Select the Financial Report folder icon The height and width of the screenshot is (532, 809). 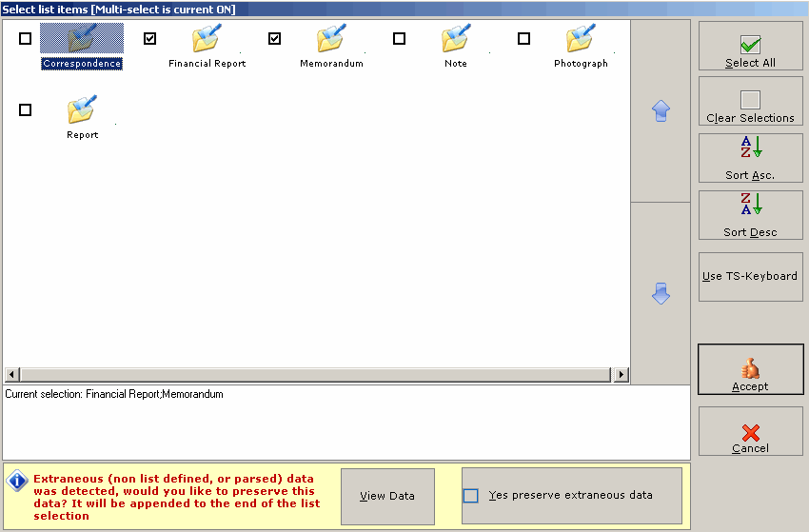[x=207, y=39]
